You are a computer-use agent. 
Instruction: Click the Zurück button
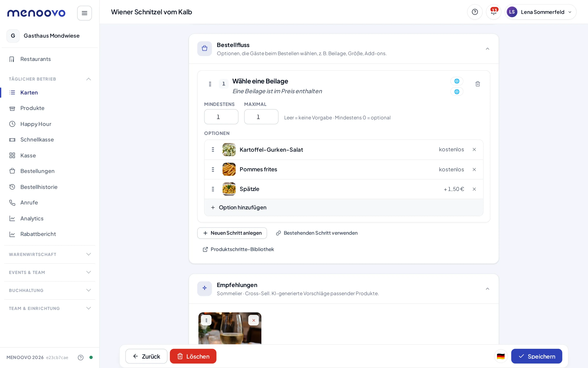[146, 356]
